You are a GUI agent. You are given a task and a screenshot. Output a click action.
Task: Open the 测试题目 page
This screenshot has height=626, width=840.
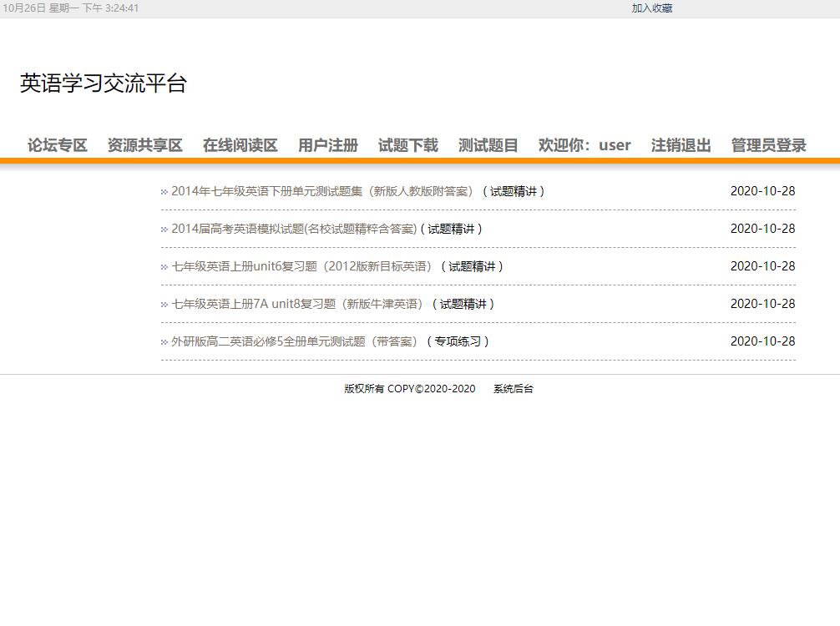click(x=487, y=144)
